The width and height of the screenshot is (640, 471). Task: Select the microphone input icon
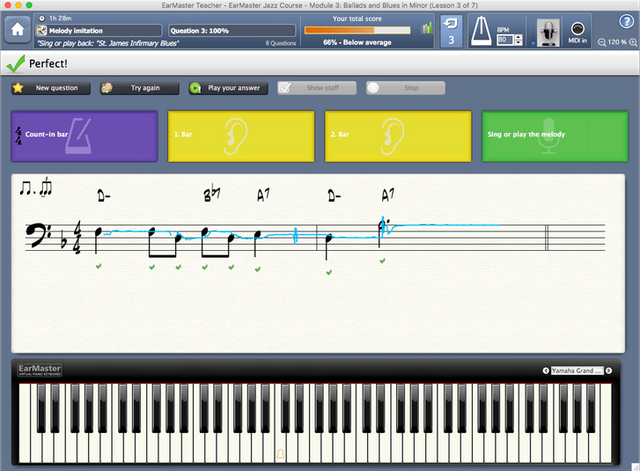(547, 32)
